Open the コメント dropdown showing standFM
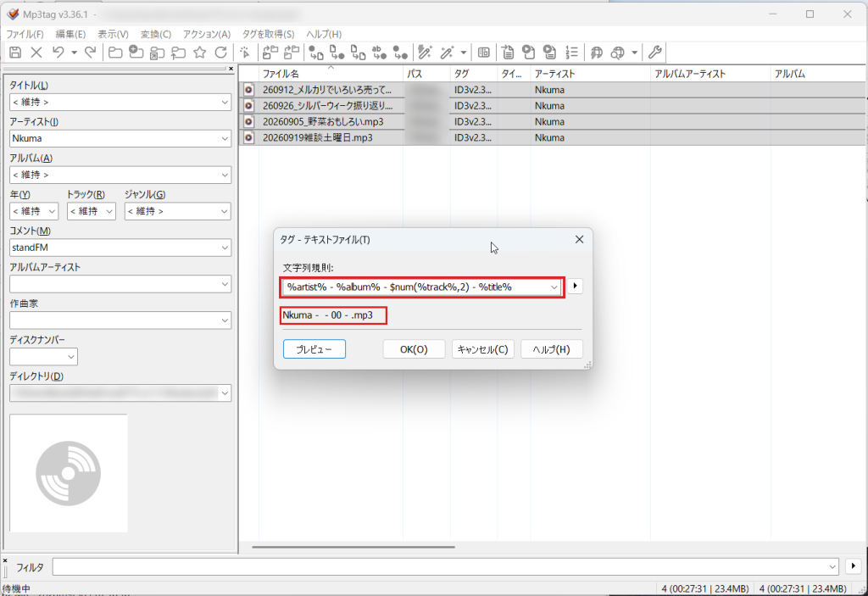 225,248
